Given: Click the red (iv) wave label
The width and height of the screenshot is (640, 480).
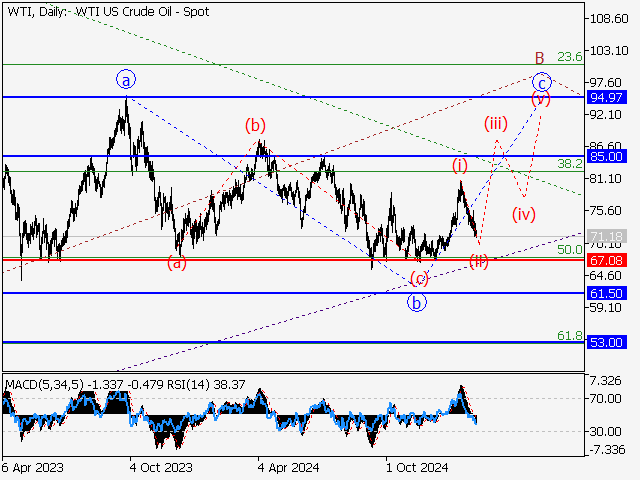Looking at the screenshot, I should (523, 214).
